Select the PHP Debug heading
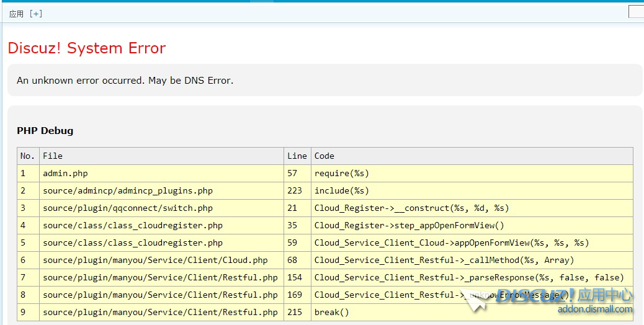The image size is (644, 325). point(45,130)
